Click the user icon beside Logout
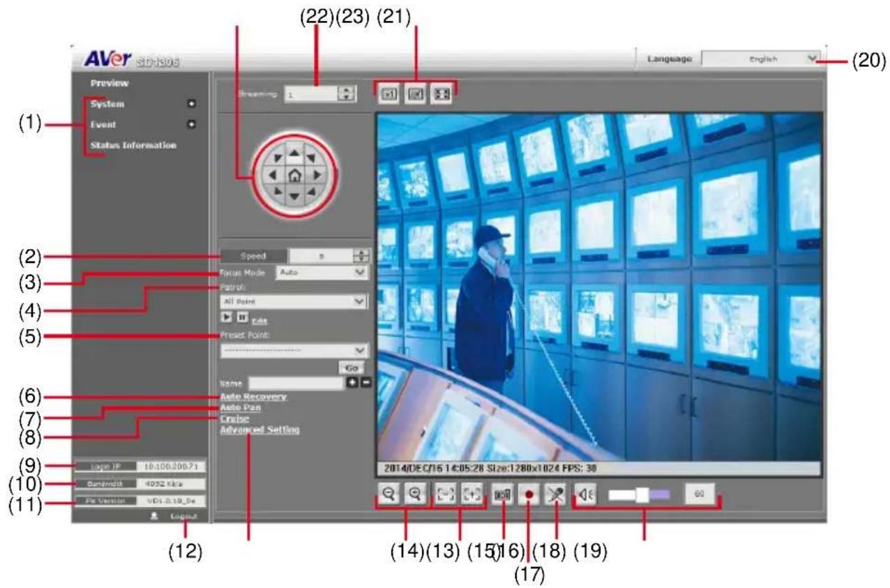Image resolution: width=890 pixels, height=588 pixels. point(154,517)
